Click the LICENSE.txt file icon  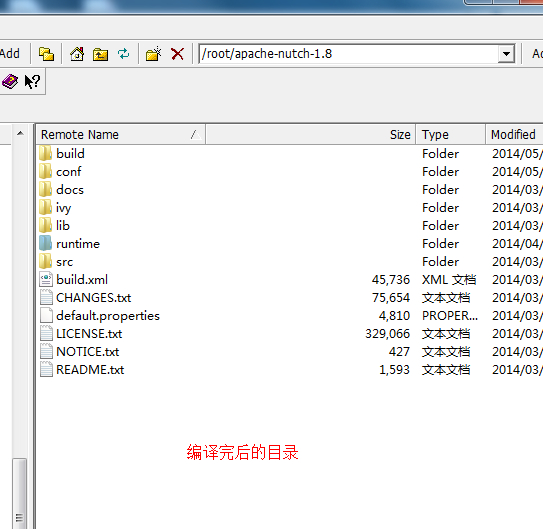point(46,333)
